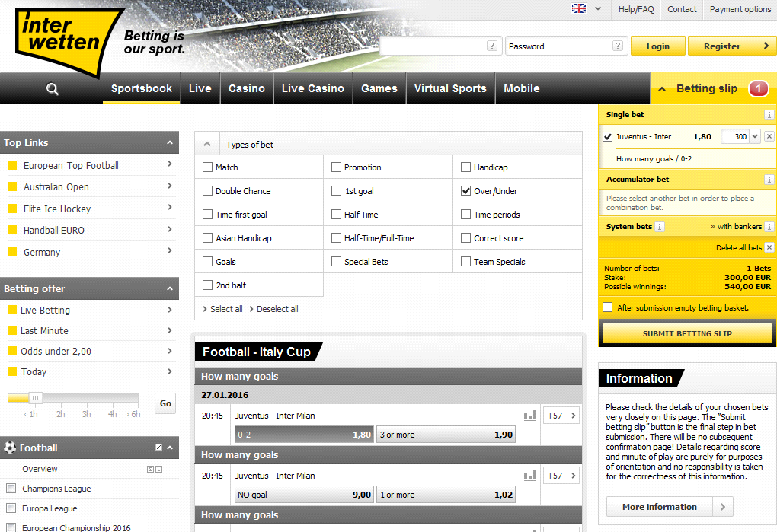Expand +57 more bets for NO goal row
Viewport: 777px width, 532px height.
pos(561,476)
